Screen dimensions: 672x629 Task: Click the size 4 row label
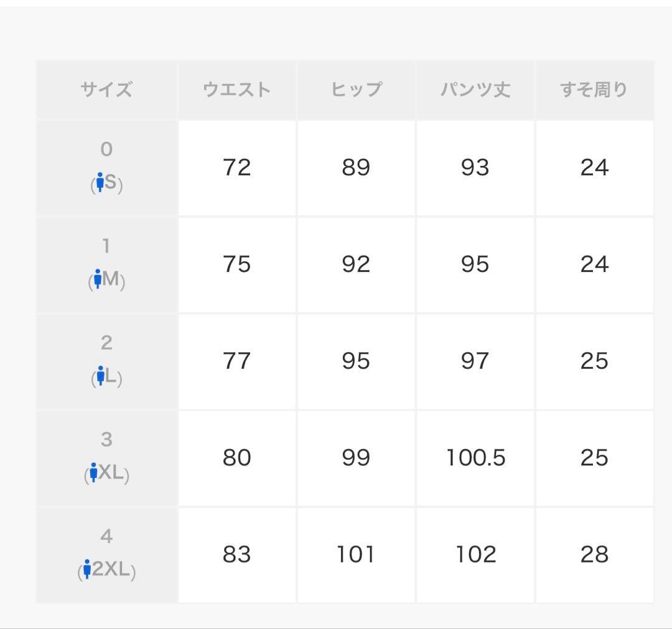106,536
